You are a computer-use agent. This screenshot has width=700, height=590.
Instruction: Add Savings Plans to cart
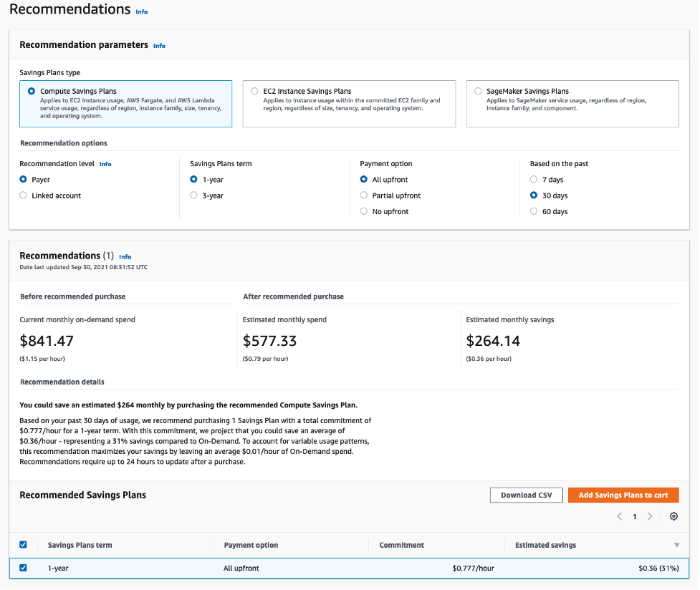(x=623, y=495)
